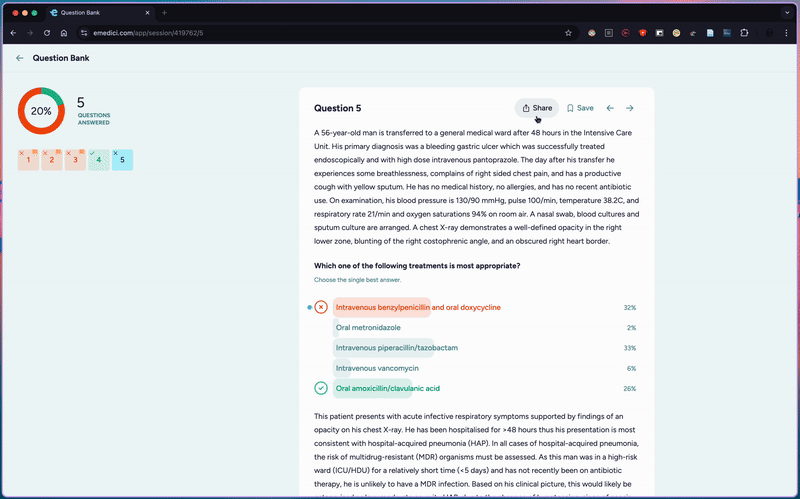Open question 1 tile
800x499 pixels.
pos(29,160)
